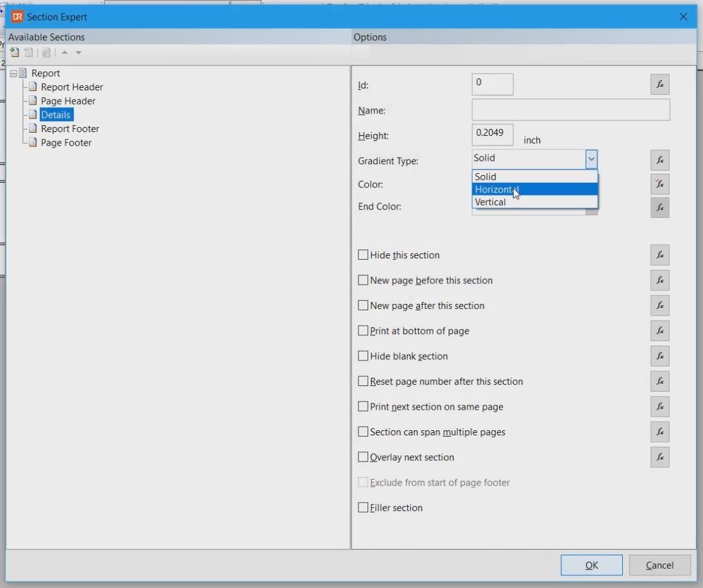The height and width of the screenshot is (588, 703).
Task: Select Solid in the gradient type list
Action: pos(486,177)
